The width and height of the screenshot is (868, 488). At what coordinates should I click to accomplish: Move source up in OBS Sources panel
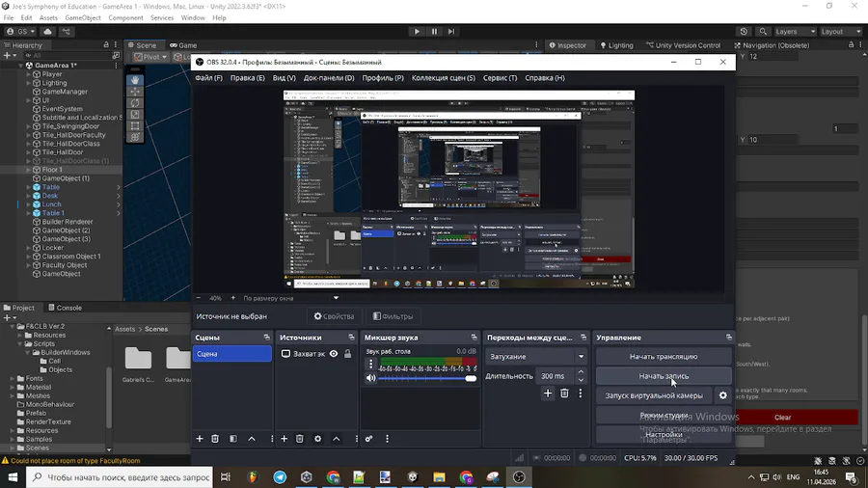(336, 439)
